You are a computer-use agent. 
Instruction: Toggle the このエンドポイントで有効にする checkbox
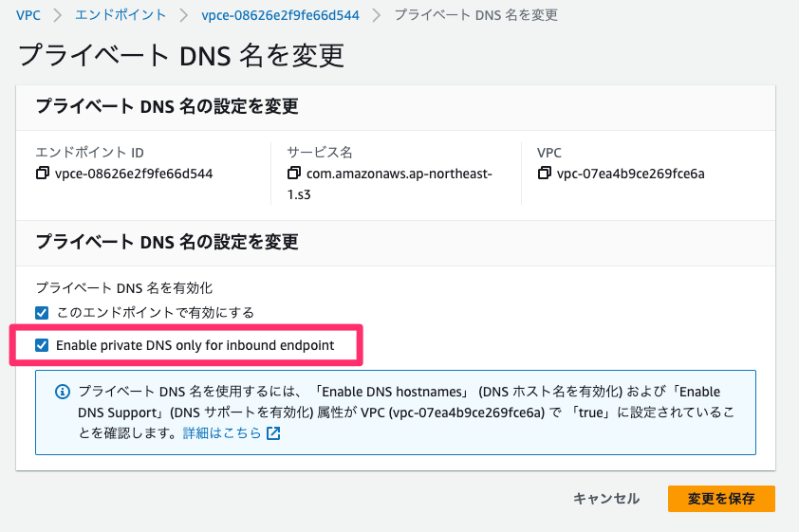pyautogui.click(x=42, y=313)
